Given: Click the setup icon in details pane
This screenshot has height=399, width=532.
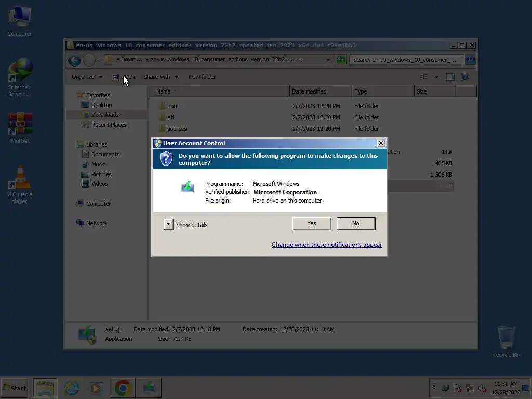Looking at the screenshot, I should (x=87, y=335).
